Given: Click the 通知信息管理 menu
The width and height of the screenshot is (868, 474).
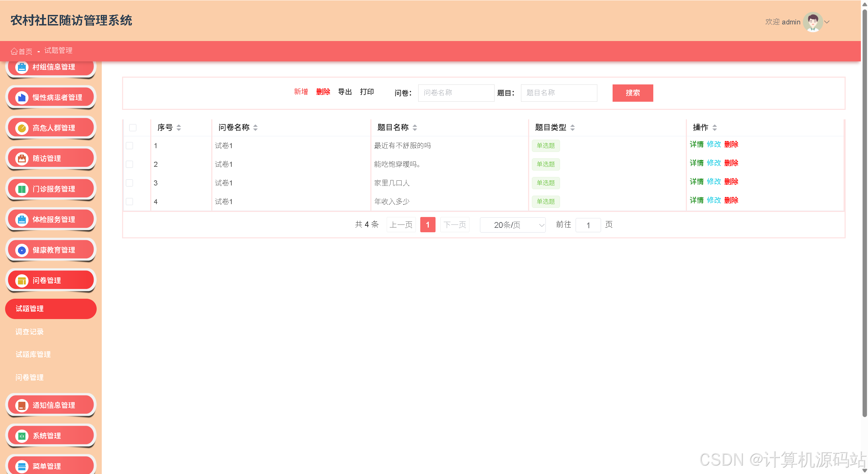Looking at the screenshot, I should (x=51, y=406).
